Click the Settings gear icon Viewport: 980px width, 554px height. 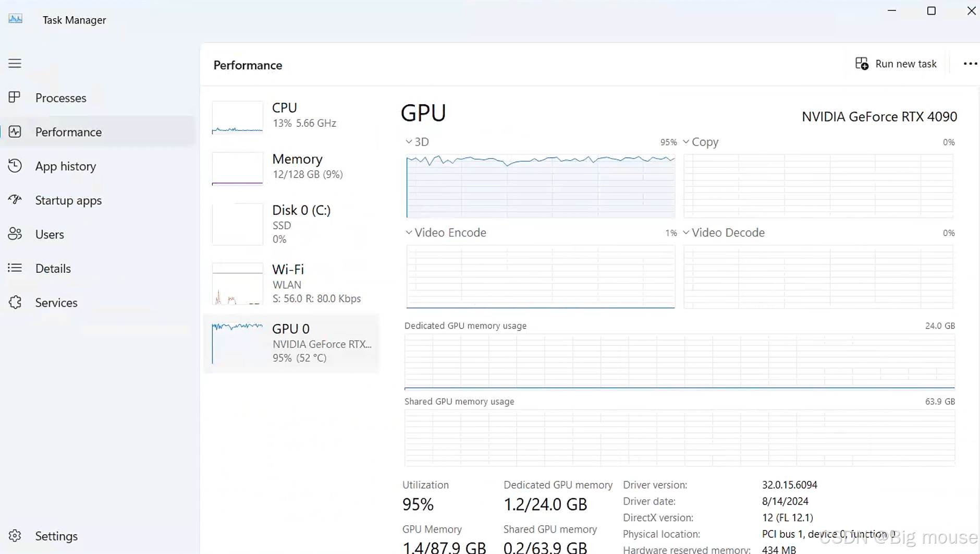point(15,536)
